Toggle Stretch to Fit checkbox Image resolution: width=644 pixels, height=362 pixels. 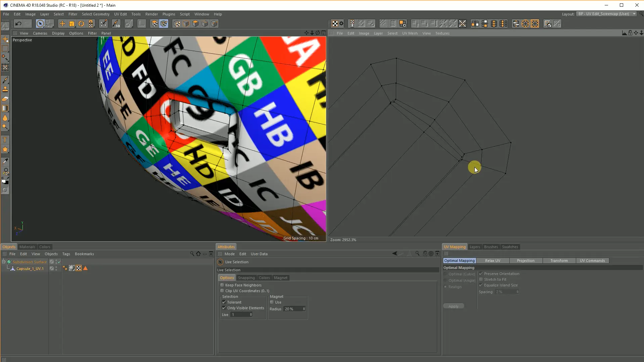coord(481,279)
